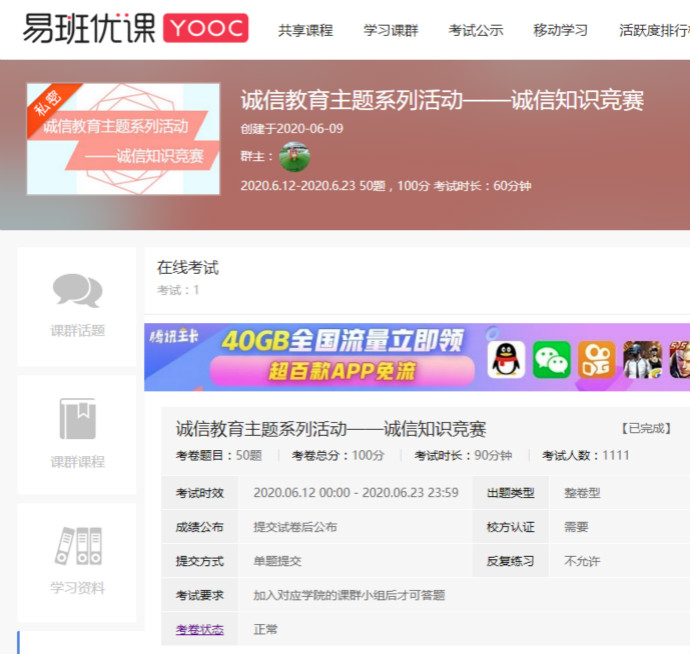Click the QQ penguin icon in banner
Image resolution: width=690 pixels, height=654 pixels.
pos(506,359)
